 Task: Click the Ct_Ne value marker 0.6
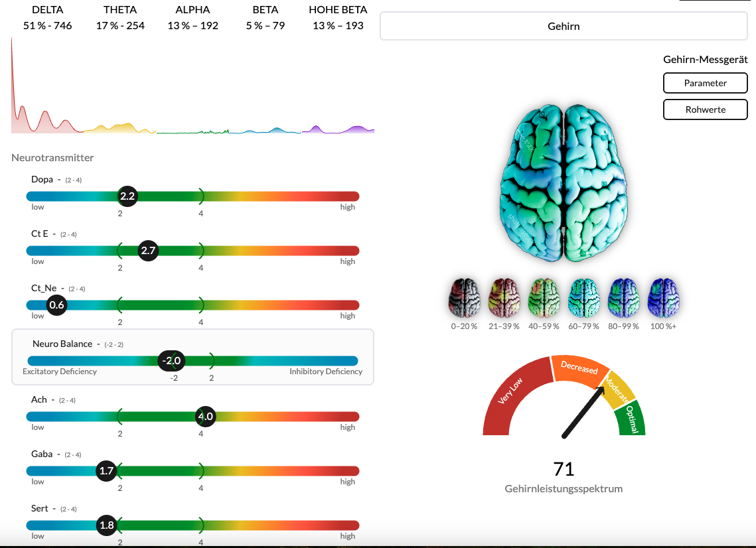(57, 305)
